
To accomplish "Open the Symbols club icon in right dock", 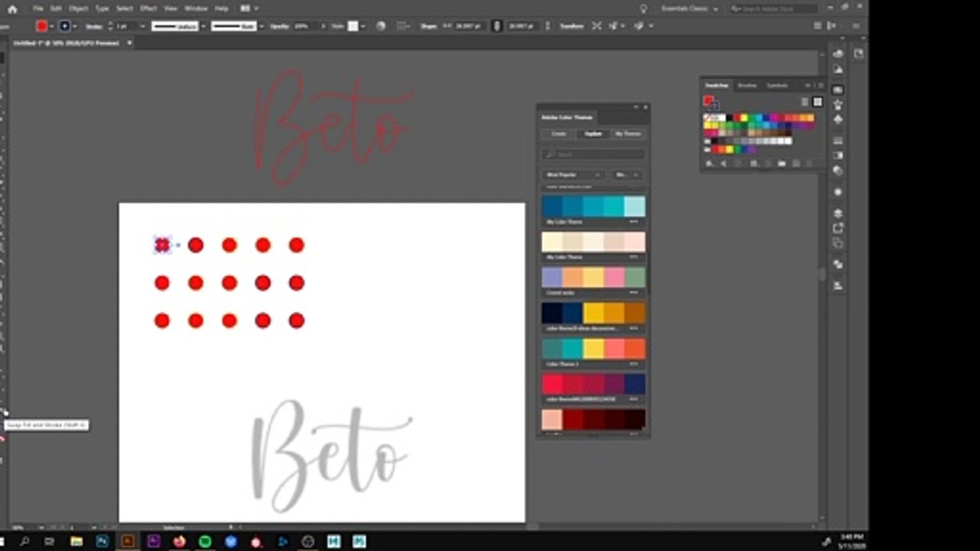I will (838, 120).
